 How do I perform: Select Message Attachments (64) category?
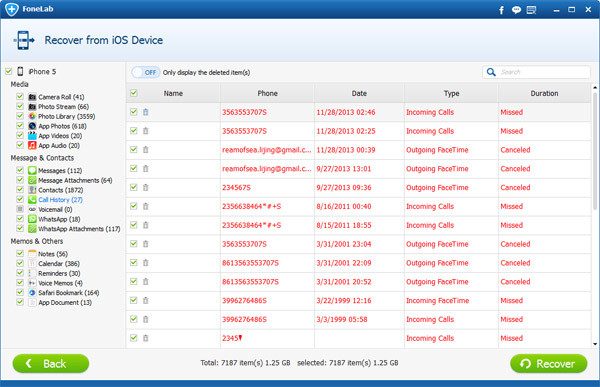tap(75, 180)
